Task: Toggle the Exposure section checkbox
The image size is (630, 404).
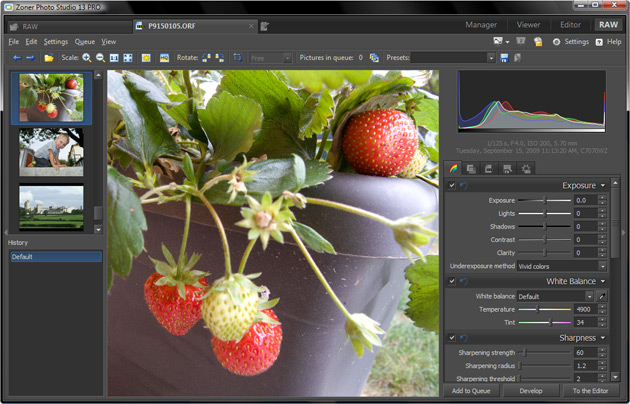Action: coord(452,185)
